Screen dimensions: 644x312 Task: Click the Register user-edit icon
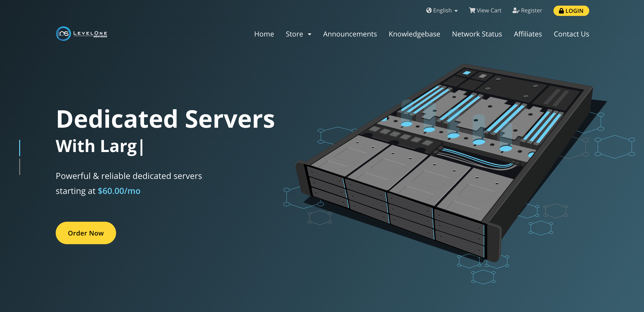(x=516, y=10)
